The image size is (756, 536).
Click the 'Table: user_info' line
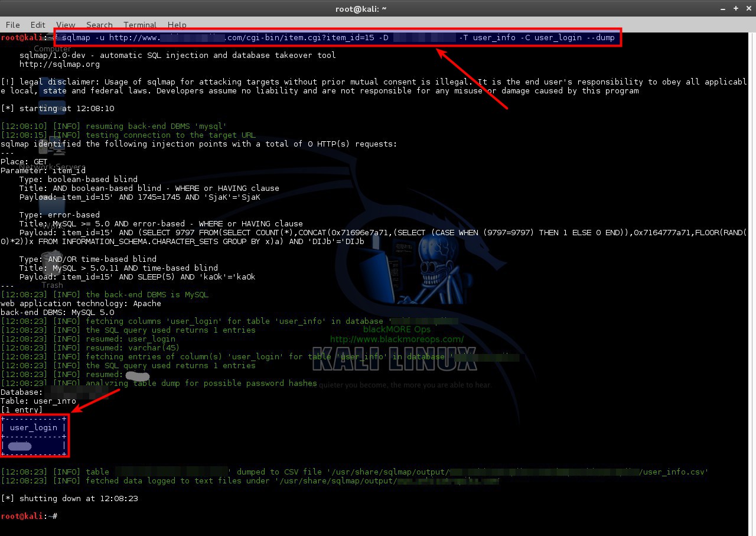(38, 401)
